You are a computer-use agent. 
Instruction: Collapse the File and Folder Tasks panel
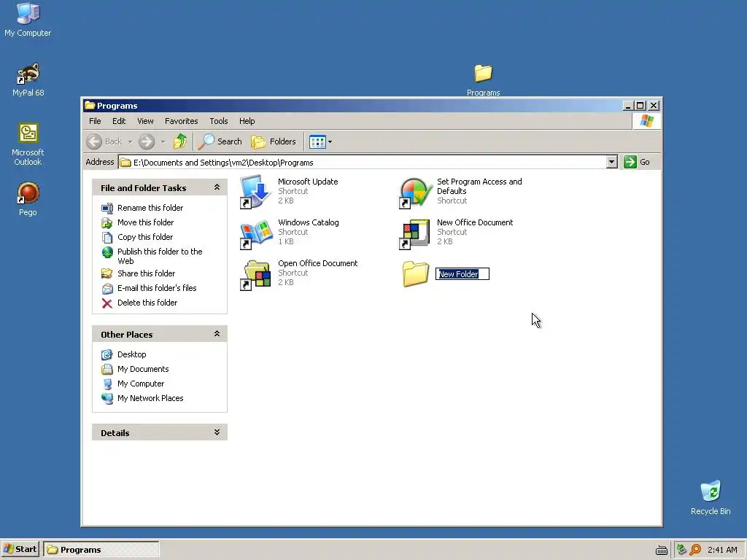pos(217,187)
